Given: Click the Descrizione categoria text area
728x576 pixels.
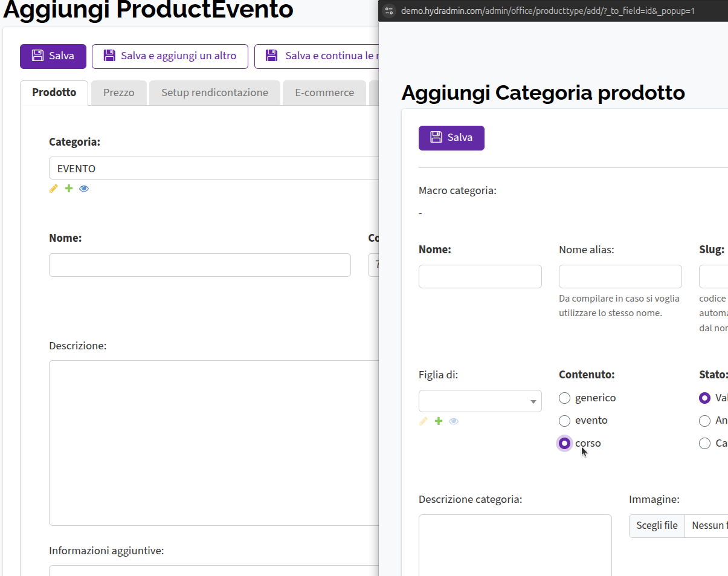Looking at the screenshot, I should [515, 545].
